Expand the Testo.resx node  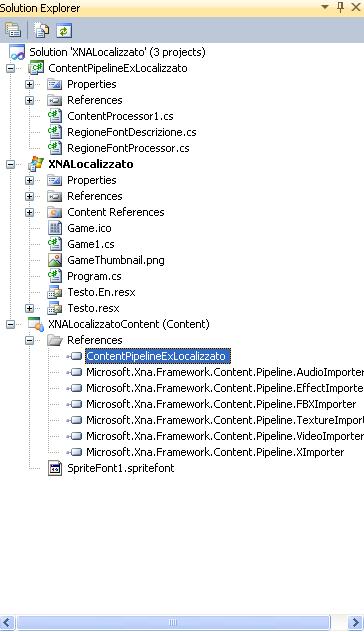coord(29,308)
